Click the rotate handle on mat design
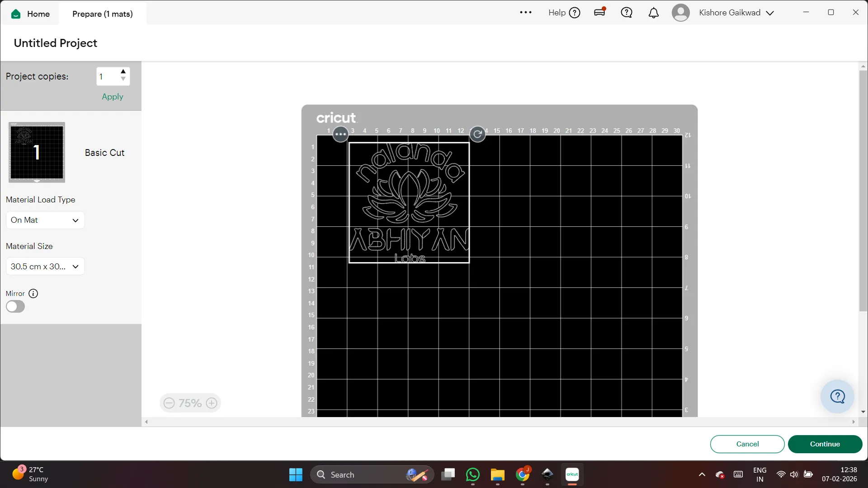This screenshot has height=488, width=868. 477,134
